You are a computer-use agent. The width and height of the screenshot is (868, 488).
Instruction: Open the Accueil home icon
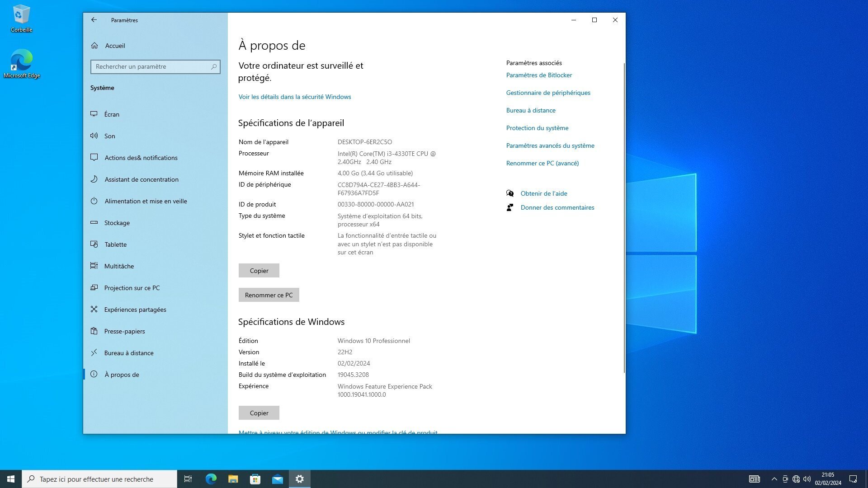click(94, 46)
